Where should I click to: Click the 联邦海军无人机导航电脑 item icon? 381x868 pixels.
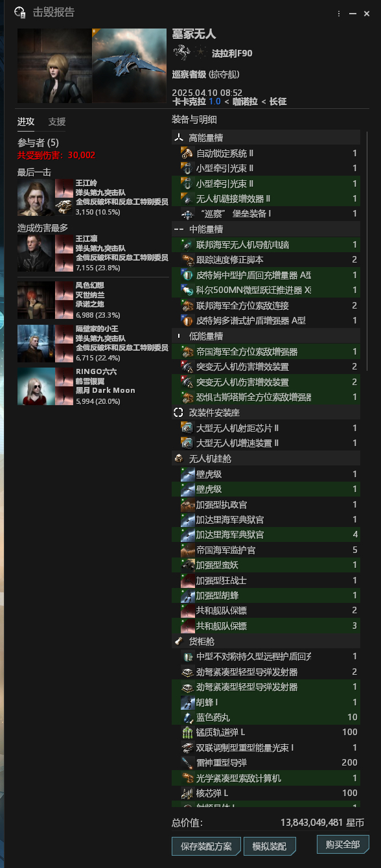(187, 245)
